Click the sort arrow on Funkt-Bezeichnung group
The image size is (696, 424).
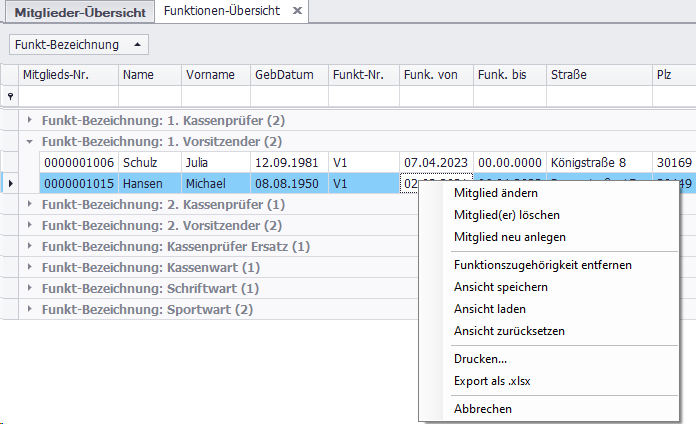pos(137,45)
